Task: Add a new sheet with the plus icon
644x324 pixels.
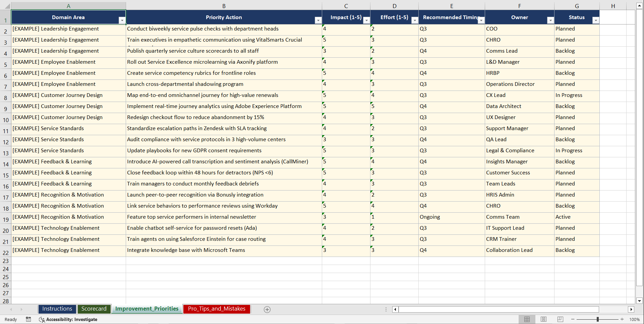Action: (267, 309)
